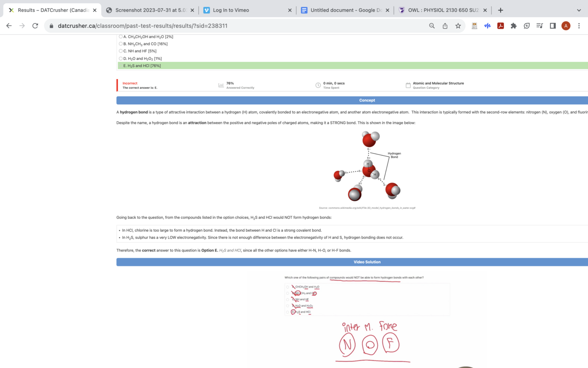
Task: Expand the tab search dropdown arrow
Action: coord(579,10)
